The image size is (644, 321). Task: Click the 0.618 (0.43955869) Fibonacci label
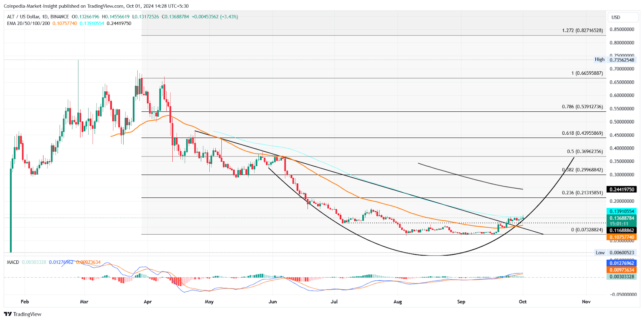click(582, 133)
